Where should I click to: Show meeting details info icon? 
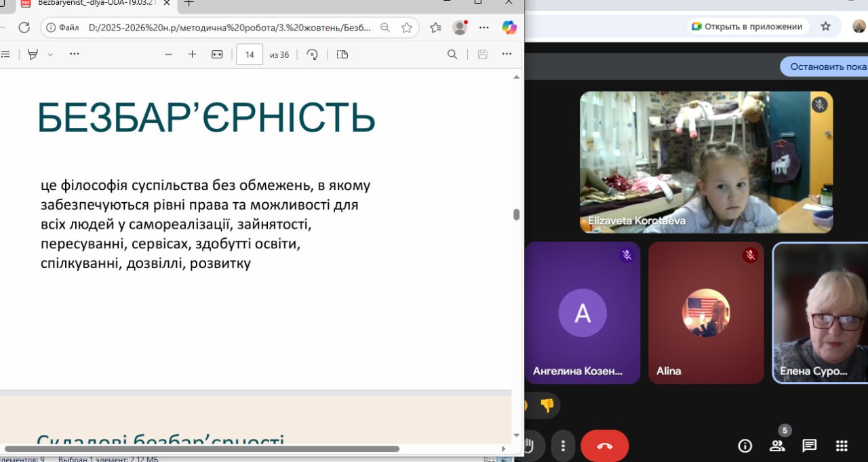pos(745,446)
